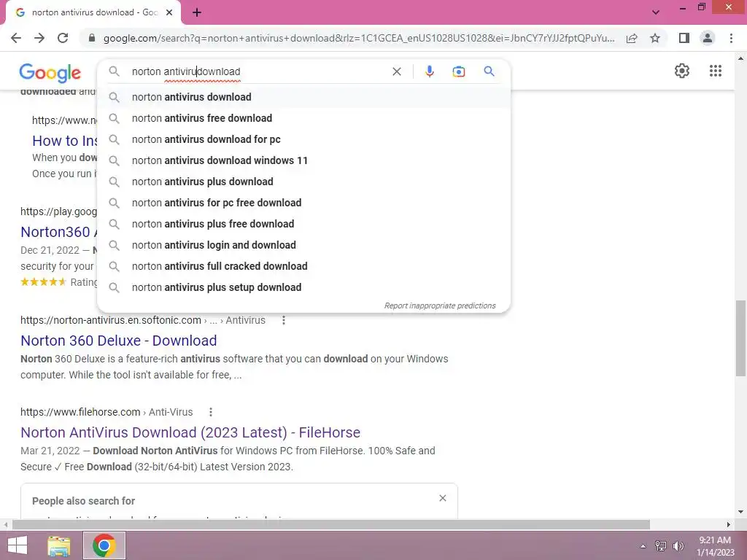Open more options for the softonic result
Viewport: 747px width, 560px height.
click(x=284, y=321)
